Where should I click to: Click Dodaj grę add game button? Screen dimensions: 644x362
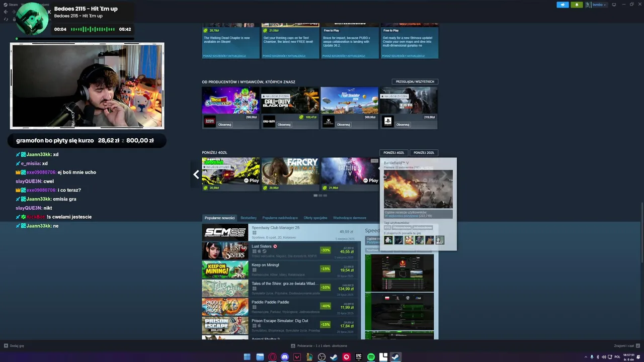pyautogui.click(x=14, y=346)
